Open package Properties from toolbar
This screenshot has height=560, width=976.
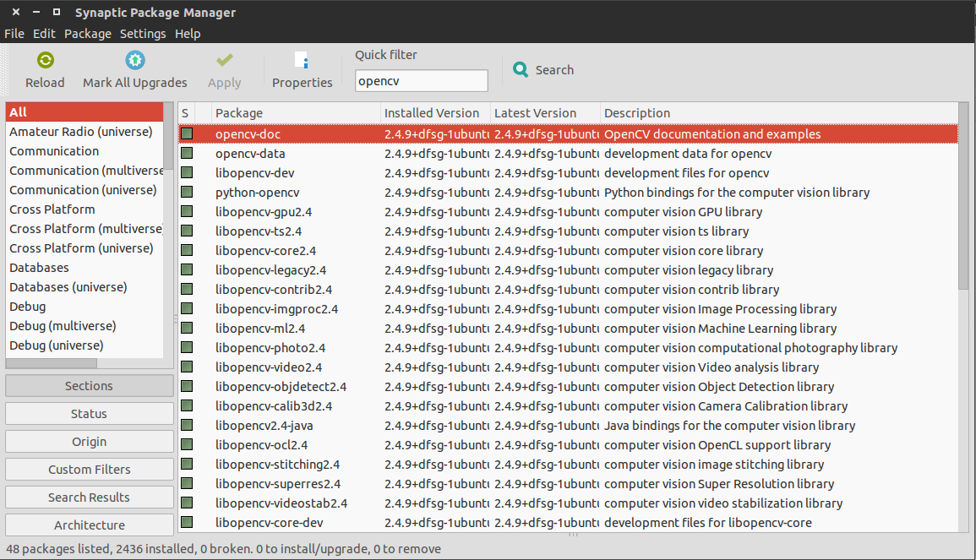click(x=302, y=61)
